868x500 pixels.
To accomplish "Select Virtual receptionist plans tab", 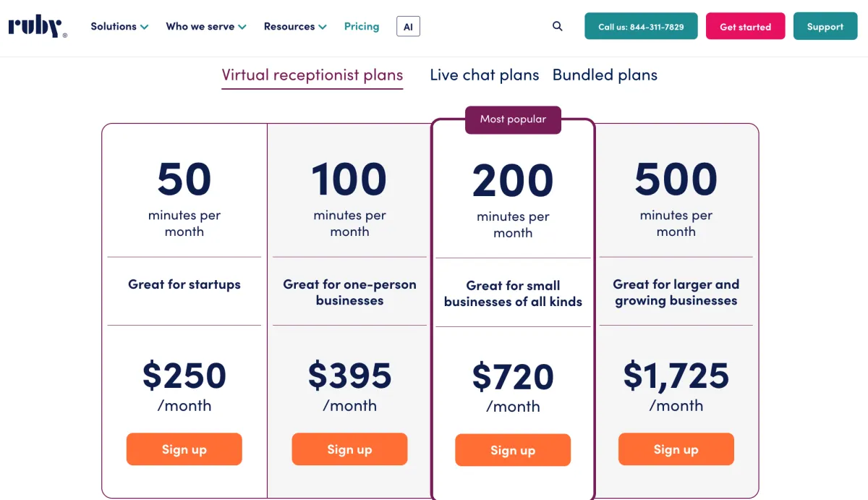I will [312, 75].
